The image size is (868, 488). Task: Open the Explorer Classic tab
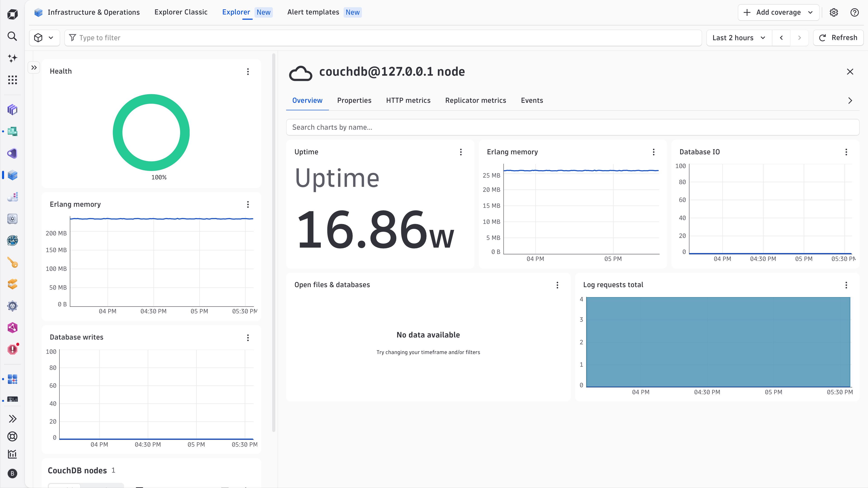click(x=181, y=12)
